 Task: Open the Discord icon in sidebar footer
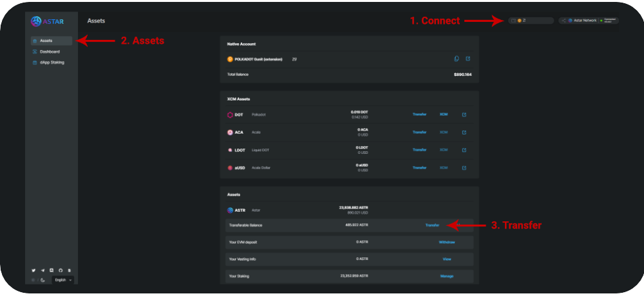pos(52,270)
